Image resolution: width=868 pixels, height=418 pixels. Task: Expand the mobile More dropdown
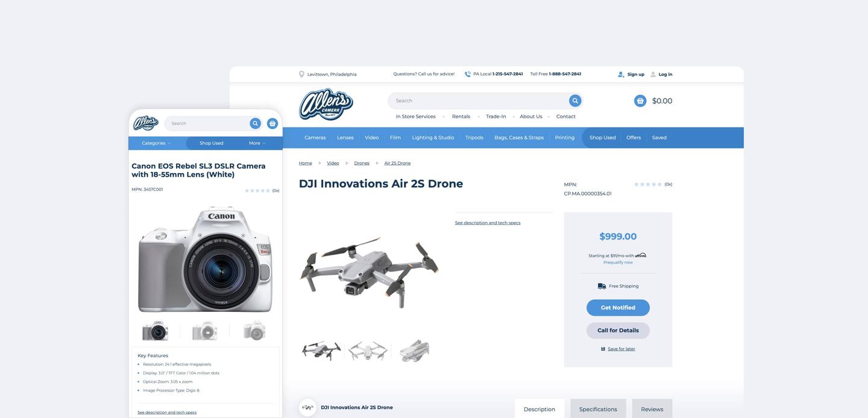(x=257, y=143)
